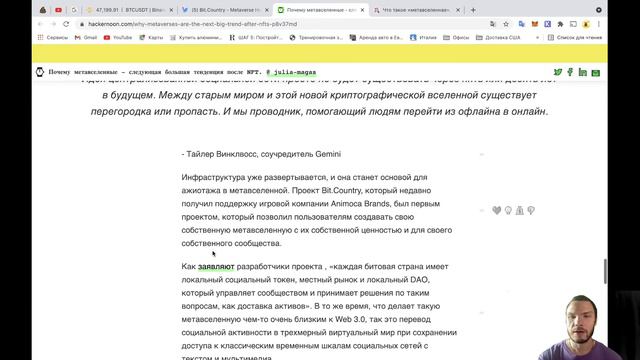The height and width of the screenshot is (360, 640).
Task: Open the Купить алюмини bookmark
Action: (196, 38)
